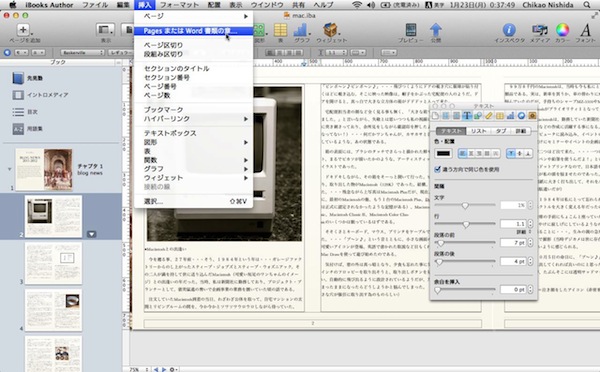Viewport: 600px width, 372px height.
Task: Open the フォーマット menu
Action: click(179, 5)
